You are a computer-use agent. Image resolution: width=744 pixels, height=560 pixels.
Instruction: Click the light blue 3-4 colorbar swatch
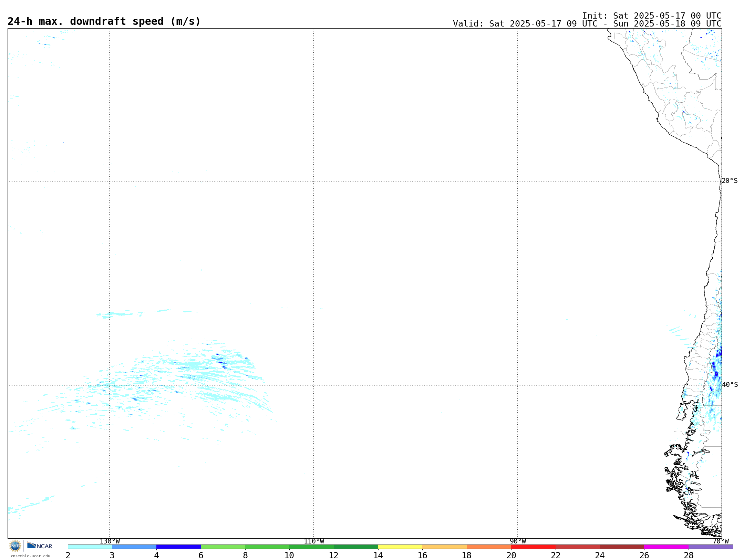(134, 547)
